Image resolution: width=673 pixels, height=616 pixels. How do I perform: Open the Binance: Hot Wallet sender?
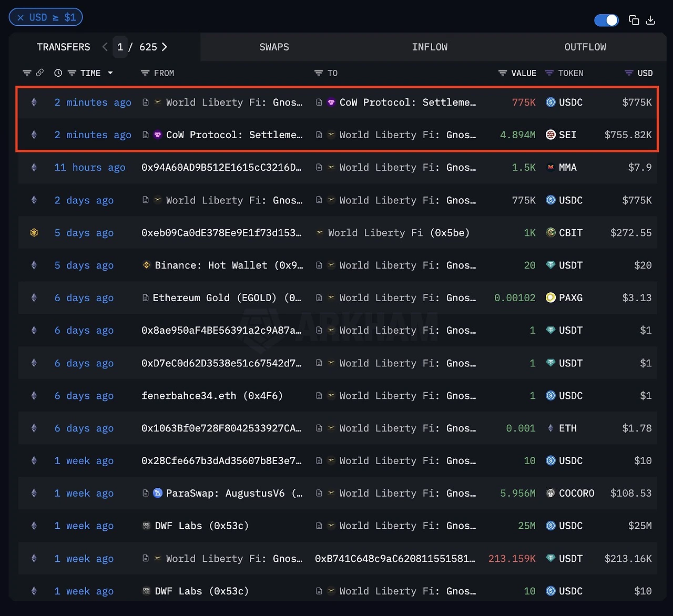point(229,265)
